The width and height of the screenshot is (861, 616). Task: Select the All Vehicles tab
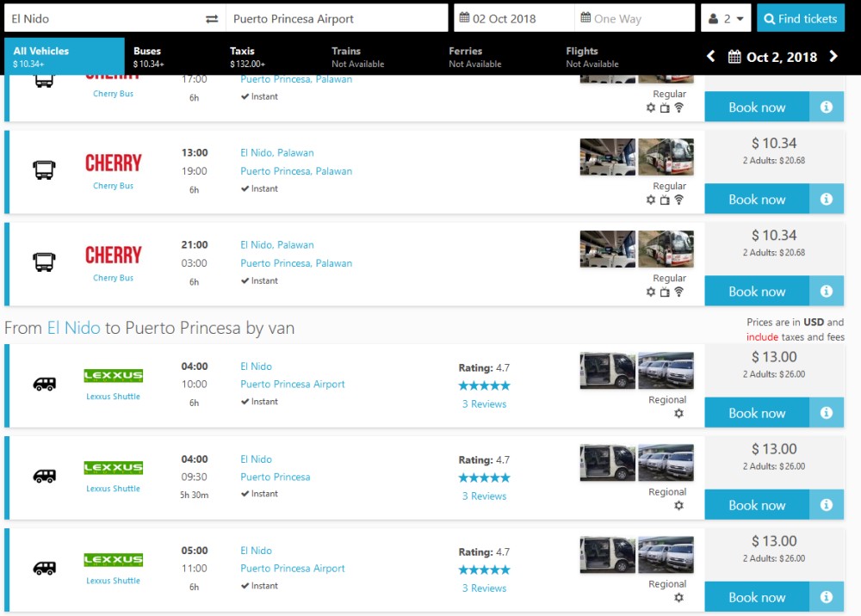click(65, 57)
